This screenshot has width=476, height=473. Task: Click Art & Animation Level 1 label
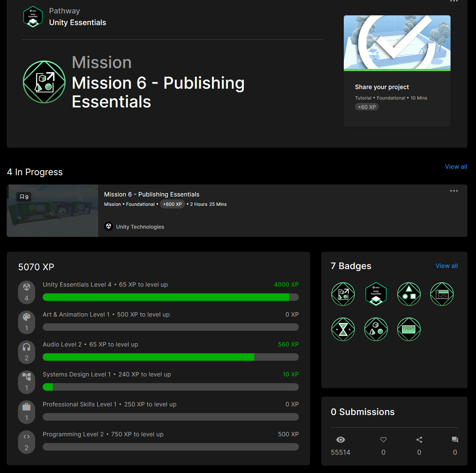[x=76, y=314]
